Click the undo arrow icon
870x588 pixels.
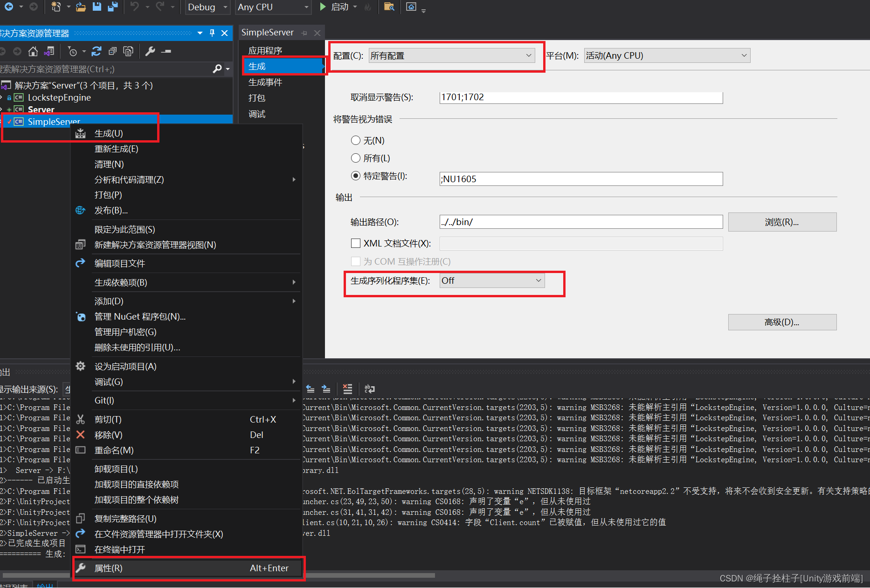[135, 7]
